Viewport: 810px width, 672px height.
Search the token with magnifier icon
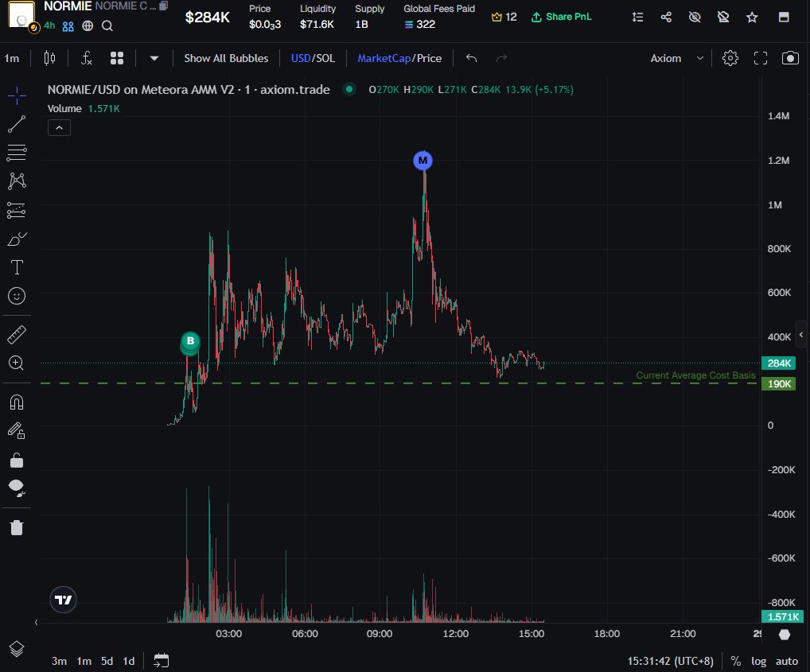coord(107,25)
